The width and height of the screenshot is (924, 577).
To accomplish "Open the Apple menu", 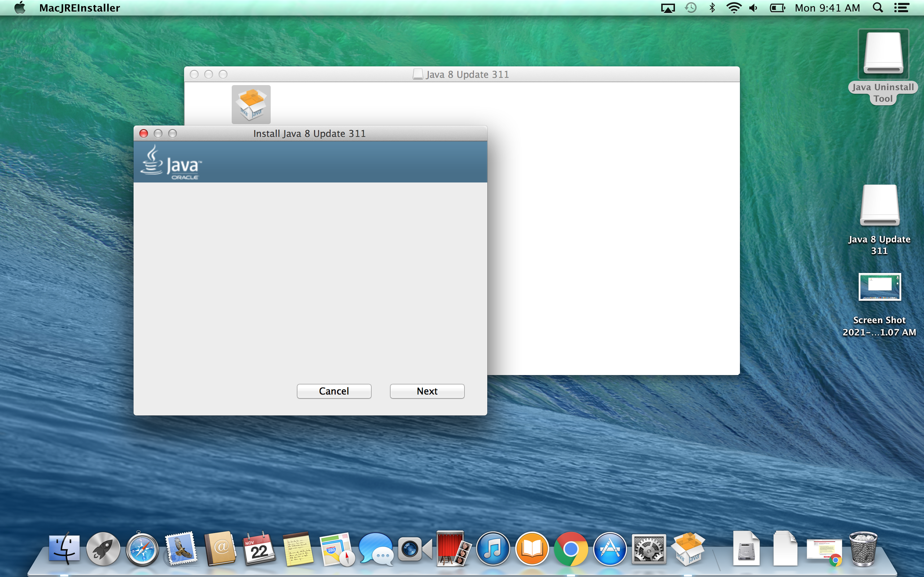I will [20, 8].
